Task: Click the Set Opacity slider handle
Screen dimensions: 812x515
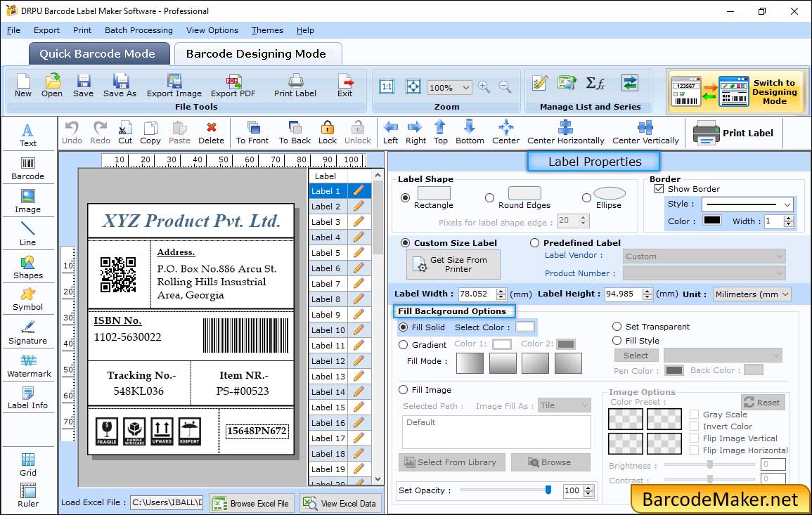Action: pos(548,490)
